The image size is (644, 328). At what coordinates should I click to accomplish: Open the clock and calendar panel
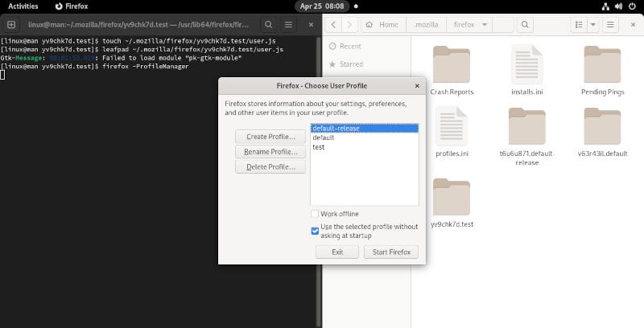[x=322, y=6]
